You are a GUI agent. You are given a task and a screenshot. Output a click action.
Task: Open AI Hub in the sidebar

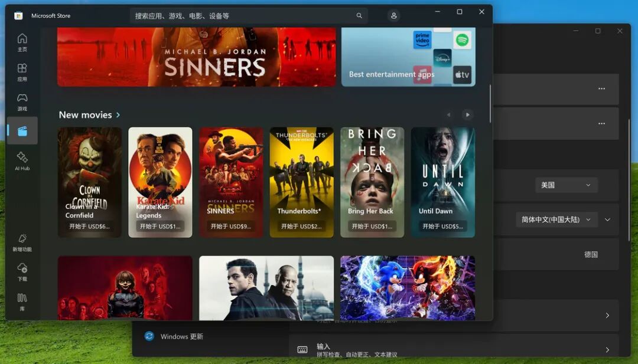[22, 161]
